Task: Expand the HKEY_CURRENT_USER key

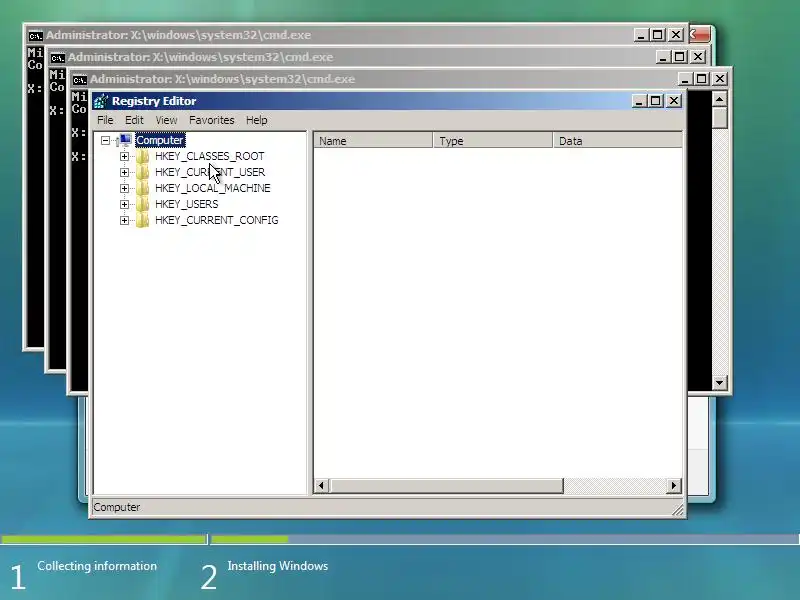Action: pos(124,172)
